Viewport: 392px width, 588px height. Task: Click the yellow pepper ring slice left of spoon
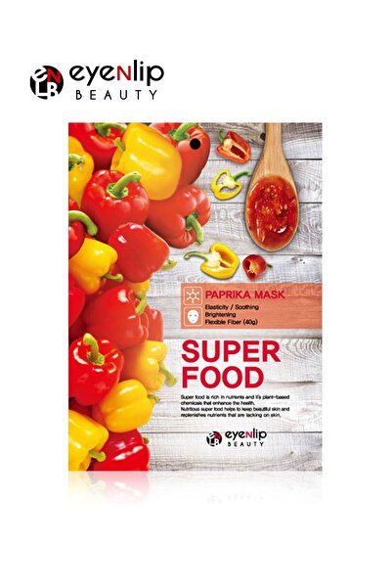coord(229,183)
